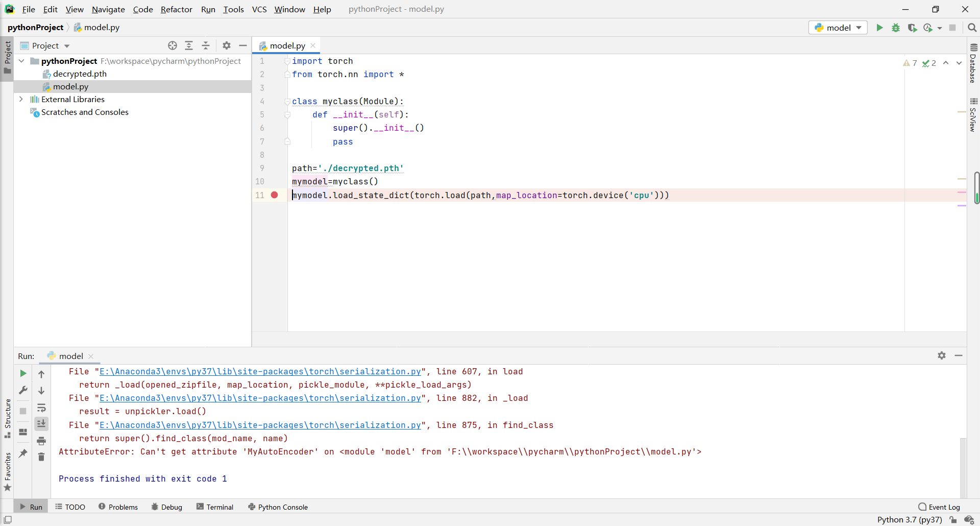Close the model.py editor tab
The image size is (980, 526).
(x=313, y=45)
